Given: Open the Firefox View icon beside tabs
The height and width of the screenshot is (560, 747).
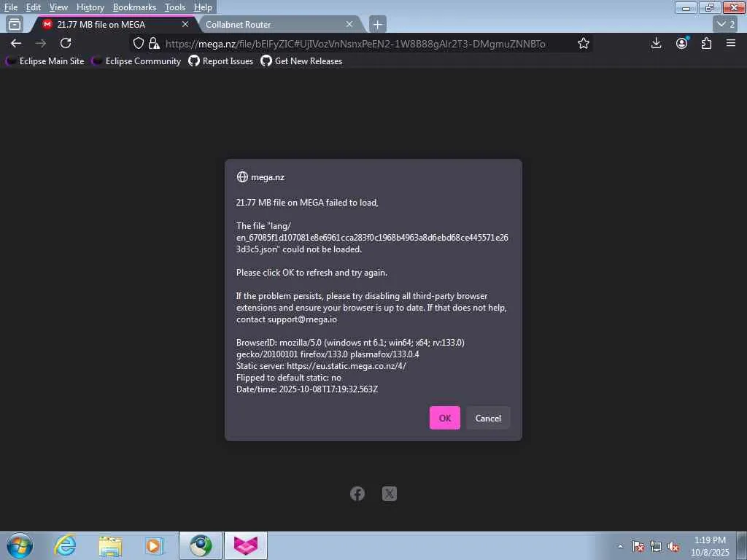Looking at the screenshot, I should point(15,24).
